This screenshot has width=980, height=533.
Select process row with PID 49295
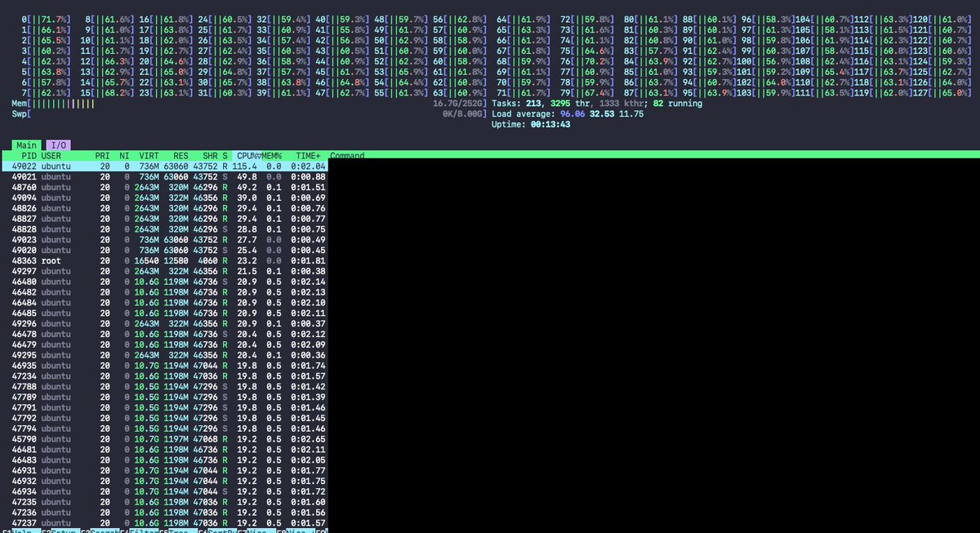[163, 356]
